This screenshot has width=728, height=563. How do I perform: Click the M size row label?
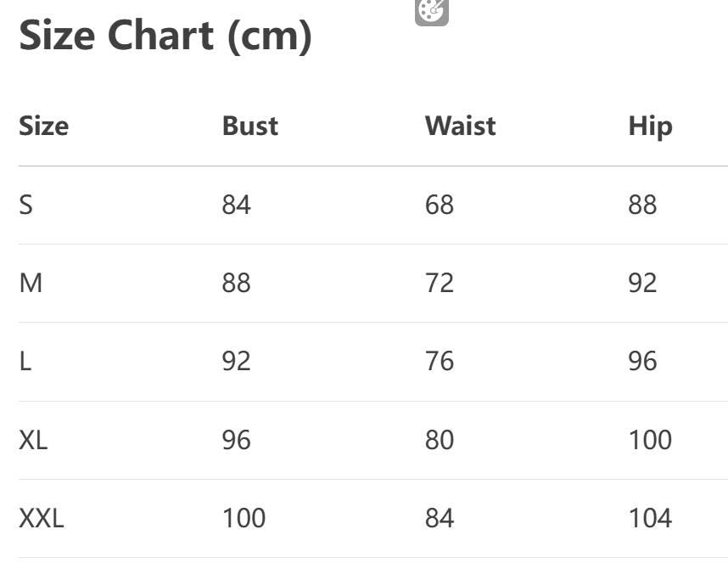pos(31,283)
